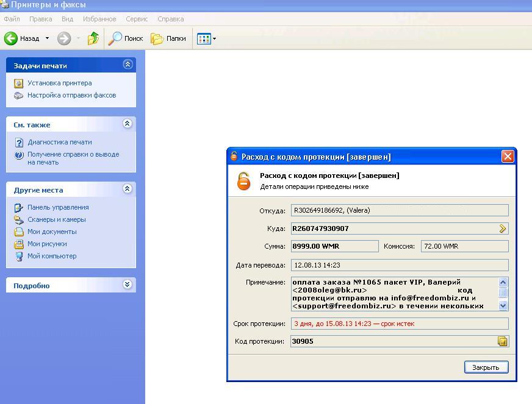Click the Мой компьютер icon

click(19, 256)
